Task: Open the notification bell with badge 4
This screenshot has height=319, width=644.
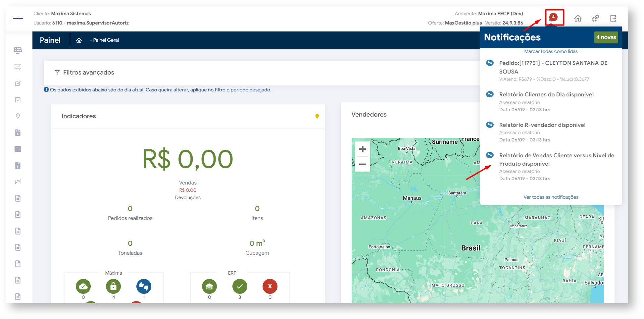Action: (553, 18)
